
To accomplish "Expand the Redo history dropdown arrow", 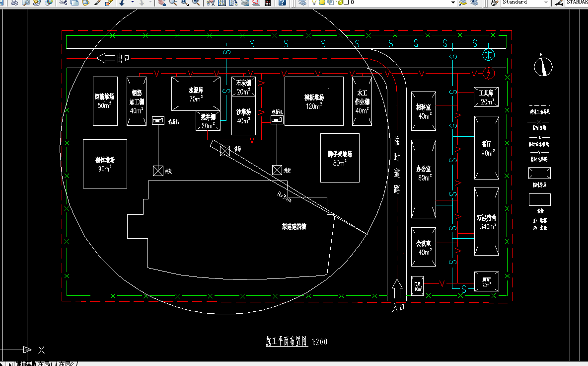I will 150,2.
